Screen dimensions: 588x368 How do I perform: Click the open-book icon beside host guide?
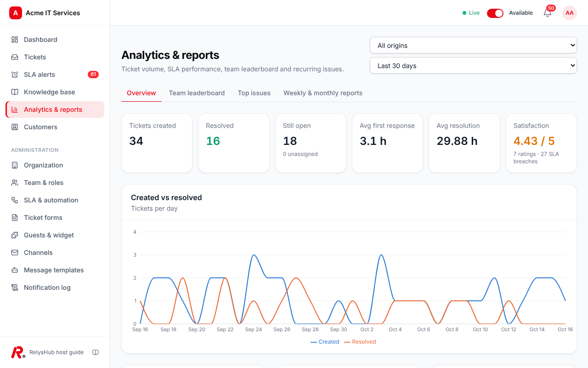96,352
